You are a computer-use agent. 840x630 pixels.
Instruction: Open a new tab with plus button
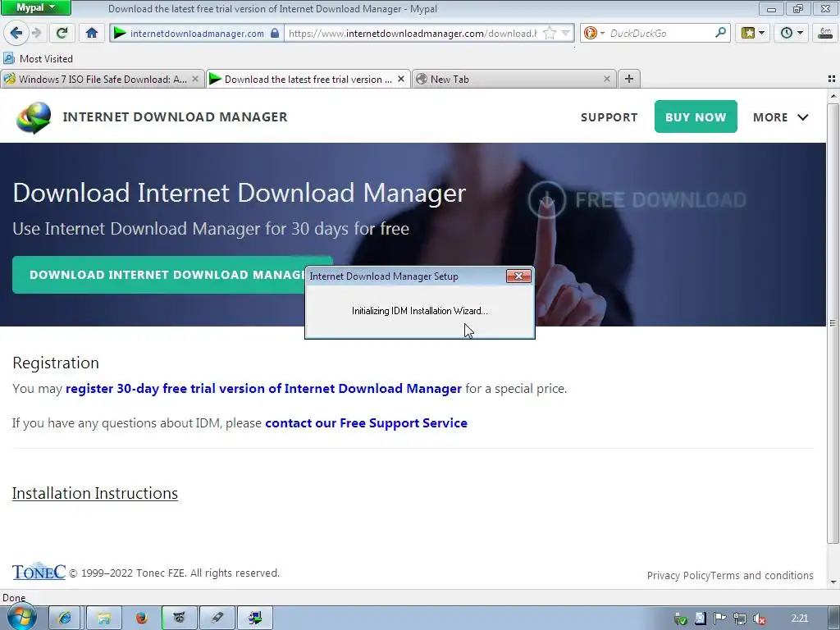click(629, 80)
